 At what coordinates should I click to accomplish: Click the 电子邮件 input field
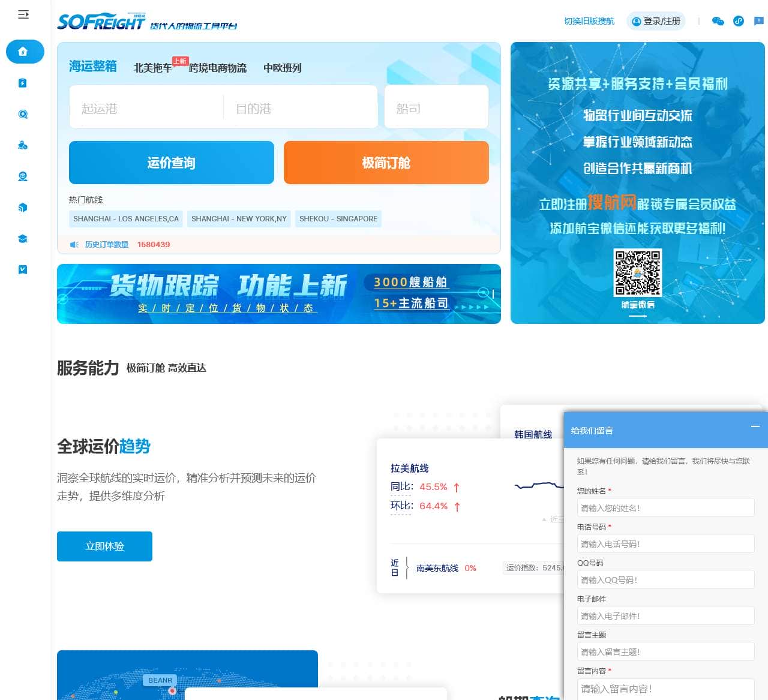665,616
